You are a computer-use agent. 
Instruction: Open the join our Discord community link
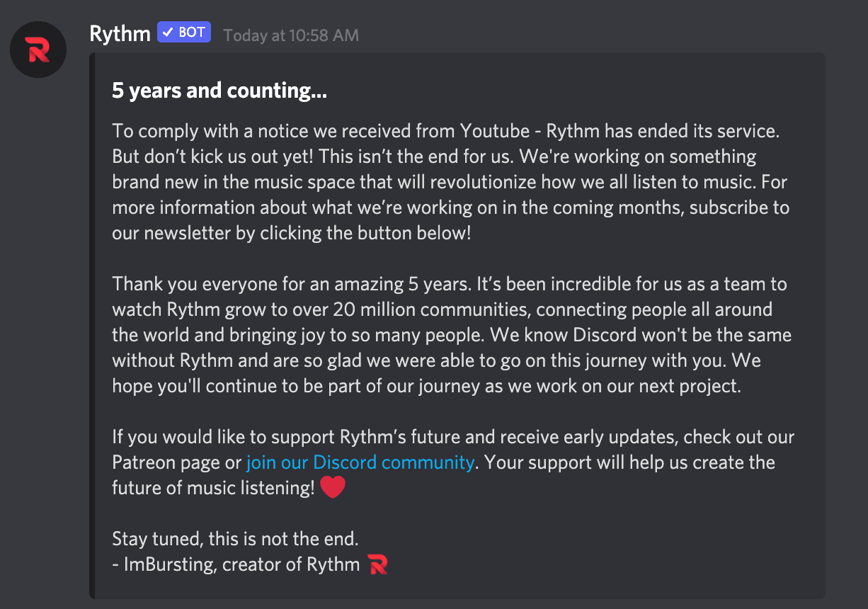360,462
